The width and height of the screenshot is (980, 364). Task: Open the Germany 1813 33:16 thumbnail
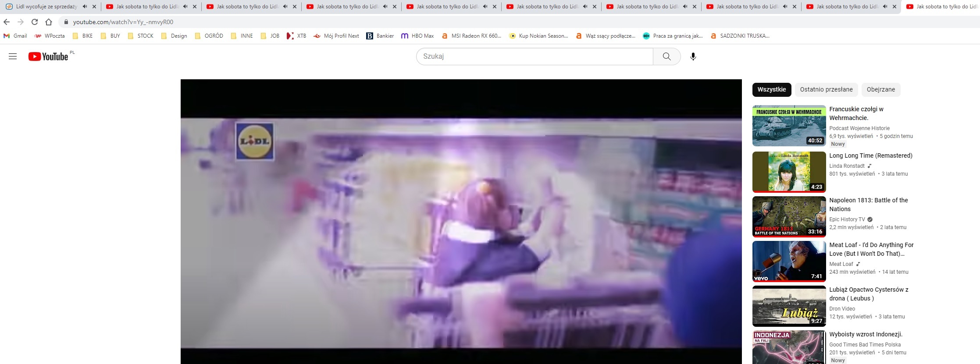point(789,217)
